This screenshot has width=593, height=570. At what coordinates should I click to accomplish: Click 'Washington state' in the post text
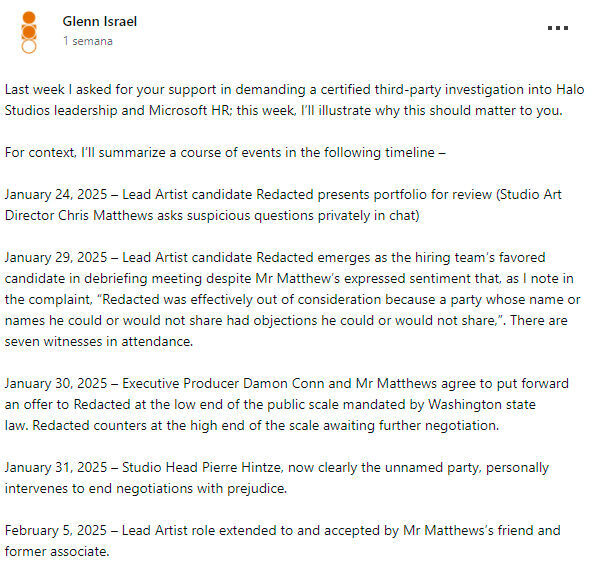point(482,404)
